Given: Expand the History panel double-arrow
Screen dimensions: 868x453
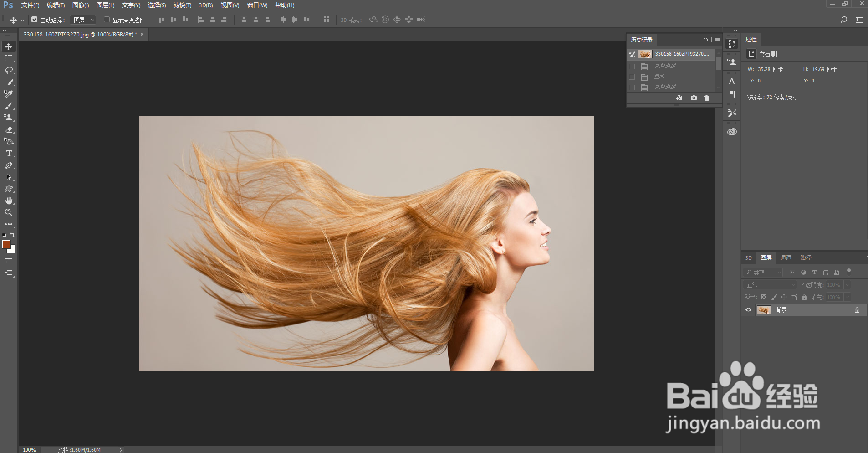Looking at the screenshot, I should coord(706,40).
